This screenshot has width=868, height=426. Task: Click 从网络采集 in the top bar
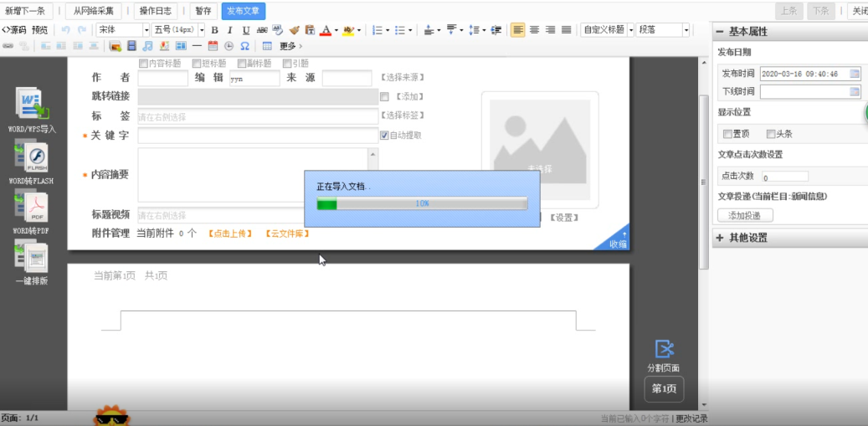(94, 11)
